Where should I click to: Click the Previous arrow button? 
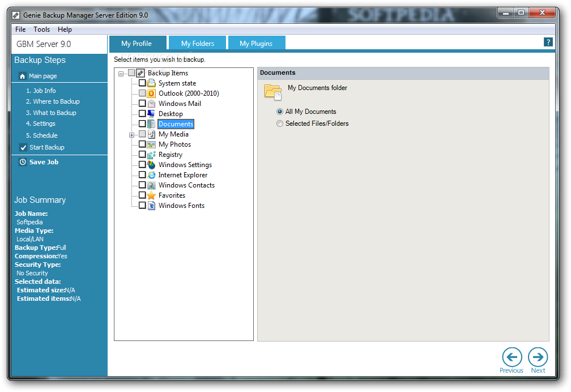(512, 357)
